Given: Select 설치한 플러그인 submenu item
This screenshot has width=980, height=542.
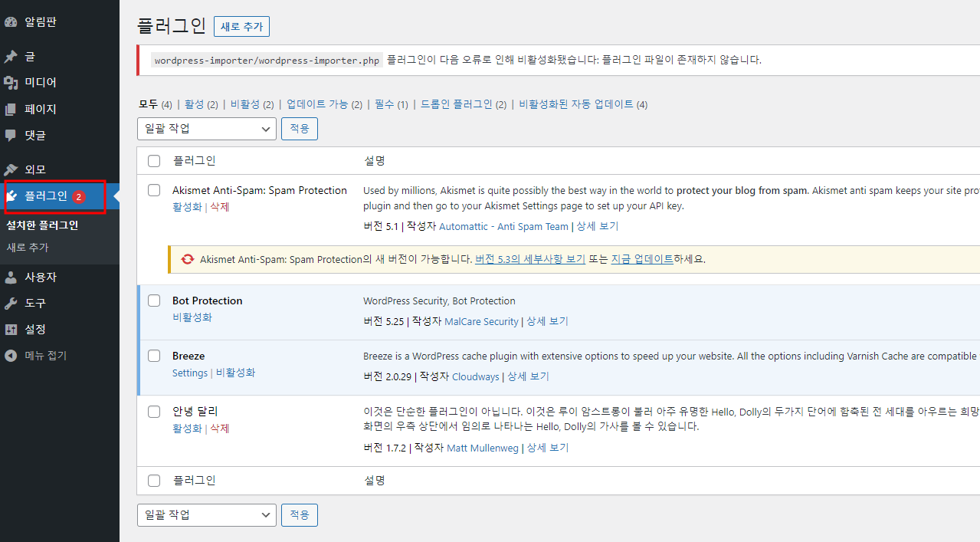Looking at the screenshot, I should pos(42,225).
